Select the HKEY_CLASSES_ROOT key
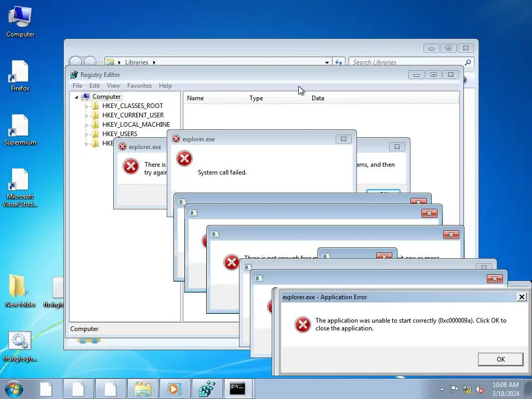The image size is (532, 399). (132, 106)
